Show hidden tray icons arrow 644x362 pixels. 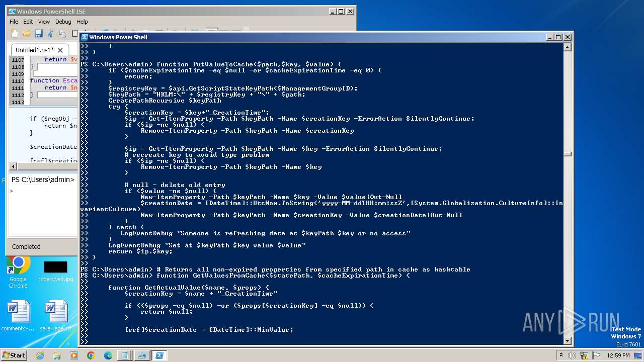pyautogui.click(x=561, y=355)
